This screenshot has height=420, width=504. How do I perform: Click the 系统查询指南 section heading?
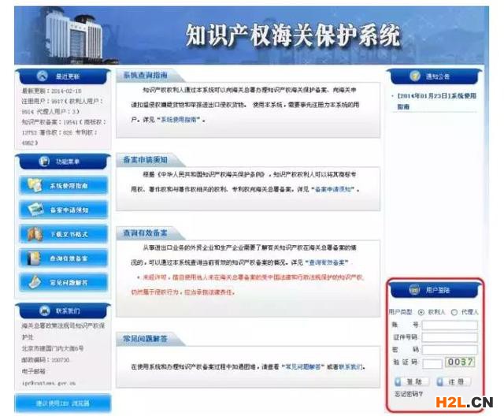[145, 76]
